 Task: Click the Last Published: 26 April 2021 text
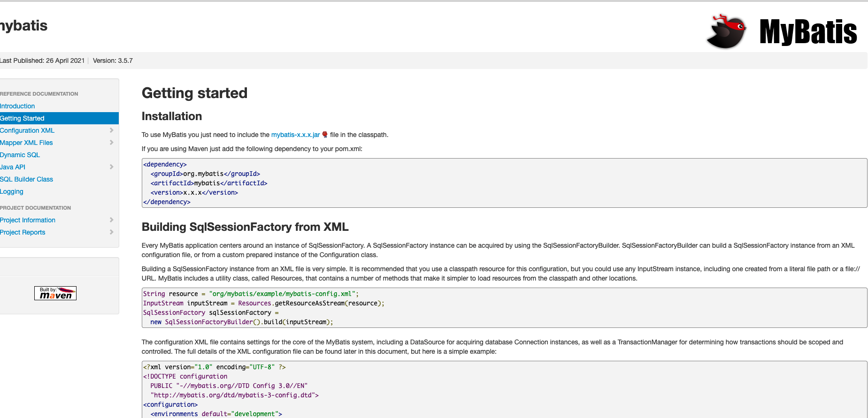[42, 61]
